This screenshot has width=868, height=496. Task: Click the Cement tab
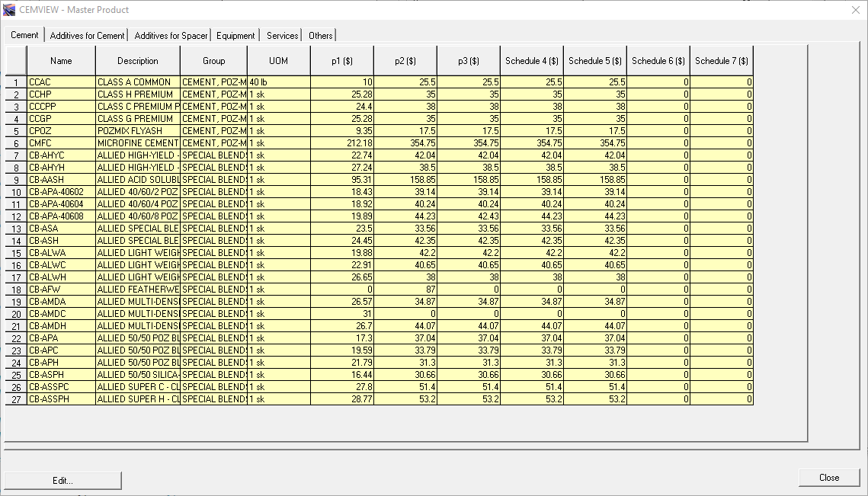tap(24, 35)
